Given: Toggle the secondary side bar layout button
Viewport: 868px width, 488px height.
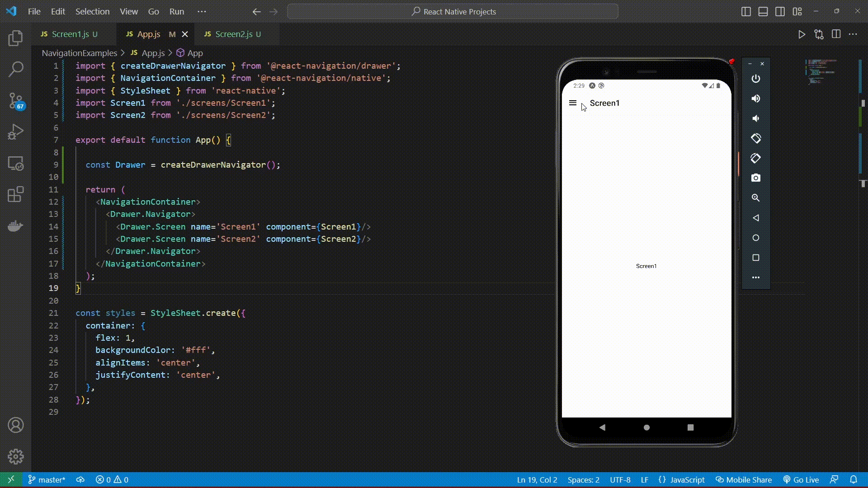Looking at the screenshot, I should [x=780, y=12].
